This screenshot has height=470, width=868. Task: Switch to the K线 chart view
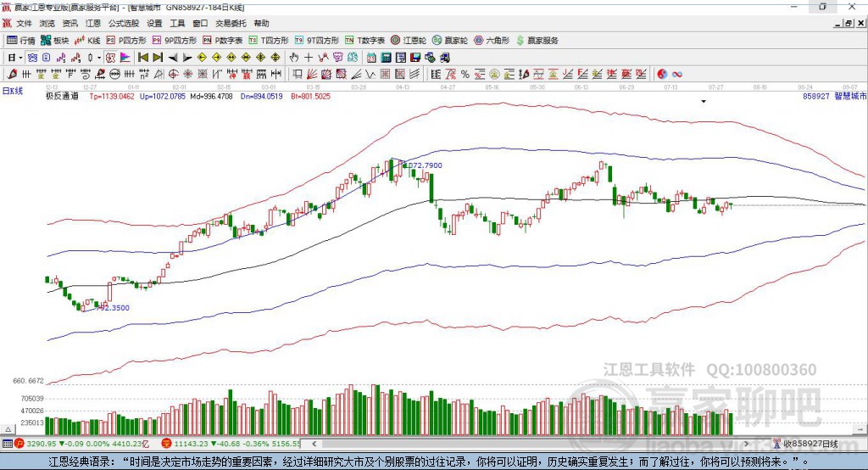(87, 41)
